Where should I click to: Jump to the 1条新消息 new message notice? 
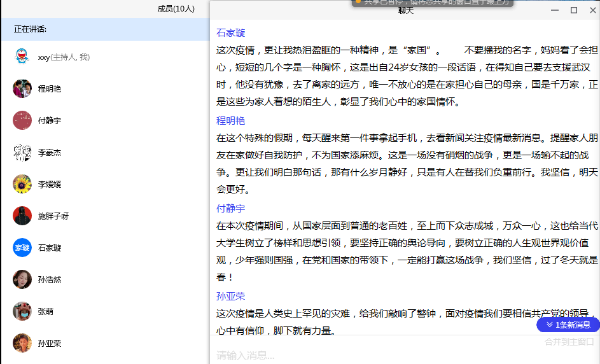pos(568,325)
